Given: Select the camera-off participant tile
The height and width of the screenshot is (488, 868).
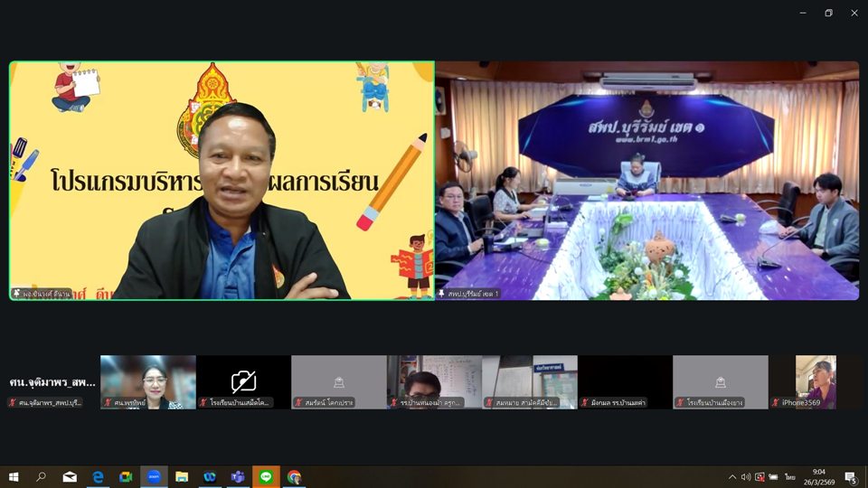Looking at the screenshot, I should (x=243, y=381).
